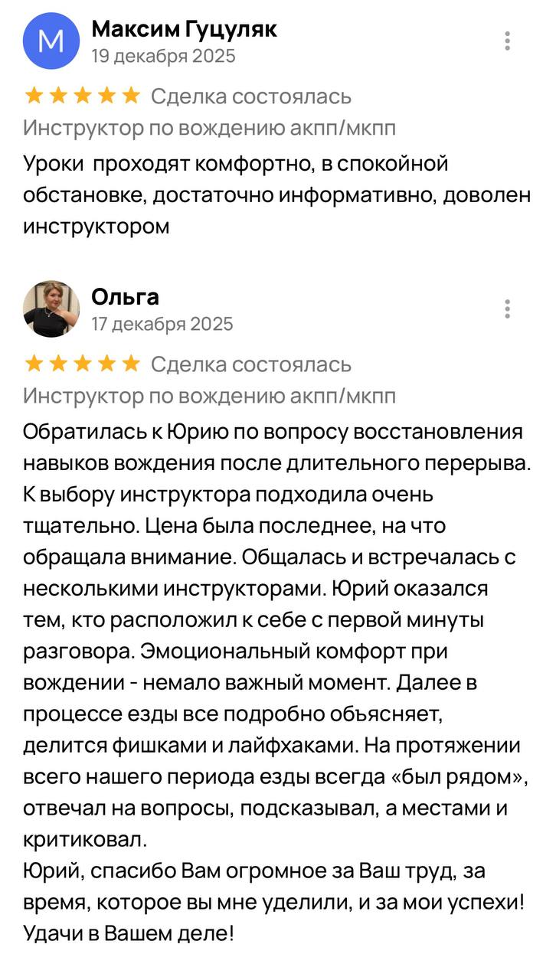Click the first star in Максим's rating
This screenshot has width=556, height=980.
coord(34,96)
